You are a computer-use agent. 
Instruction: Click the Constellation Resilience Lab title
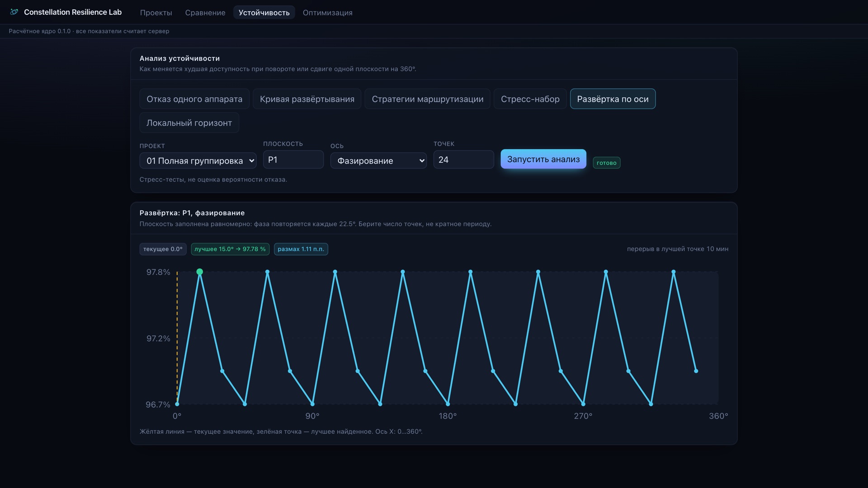coord(73,12)
